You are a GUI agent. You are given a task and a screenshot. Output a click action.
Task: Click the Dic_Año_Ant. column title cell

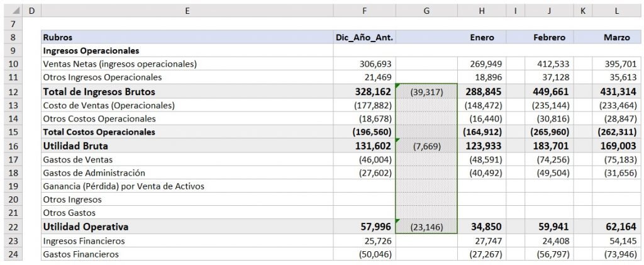(x=365, y=37)
